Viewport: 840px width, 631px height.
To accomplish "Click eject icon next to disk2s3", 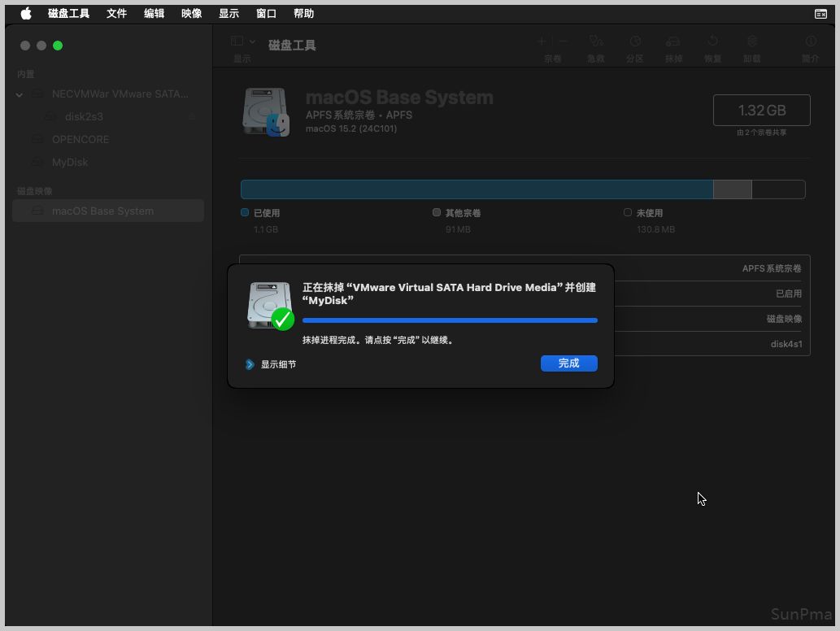I will click(x=192, y=117).
